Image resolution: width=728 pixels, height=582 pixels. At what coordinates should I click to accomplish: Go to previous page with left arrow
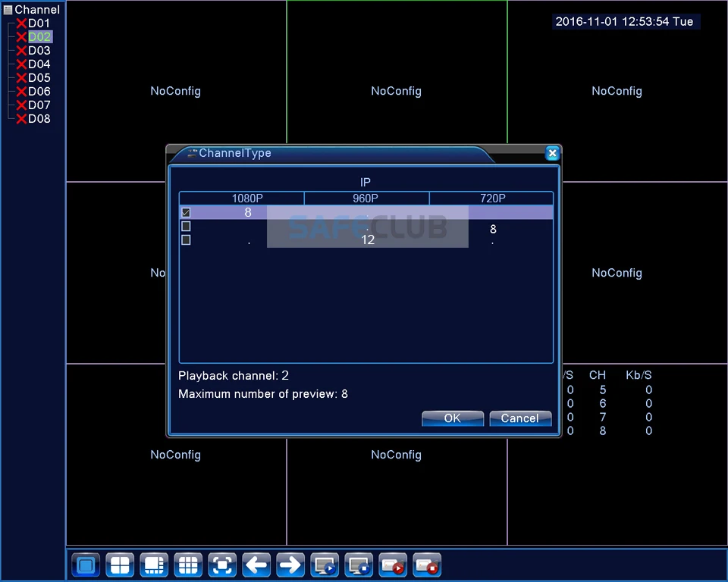256,565
